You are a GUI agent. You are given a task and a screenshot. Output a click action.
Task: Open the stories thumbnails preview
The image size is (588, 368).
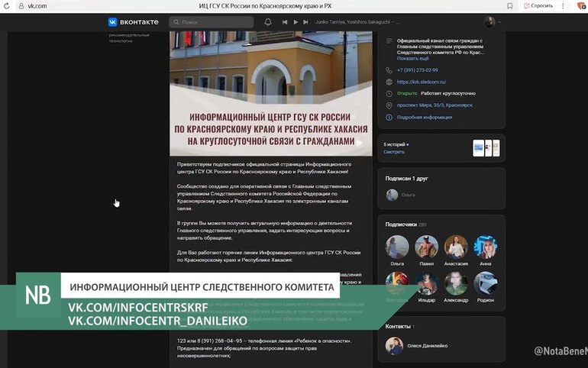pyautogui.click(x=486, y=148)
